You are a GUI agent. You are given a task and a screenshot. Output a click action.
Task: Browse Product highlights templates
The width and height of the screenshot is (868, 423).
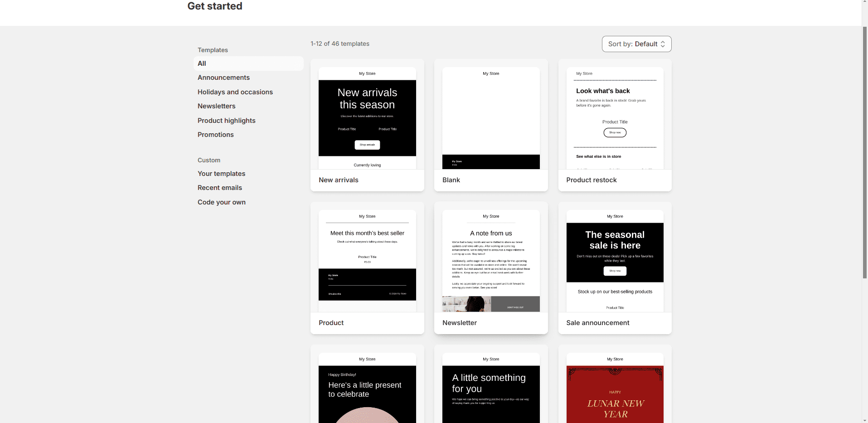pos(226,121)
